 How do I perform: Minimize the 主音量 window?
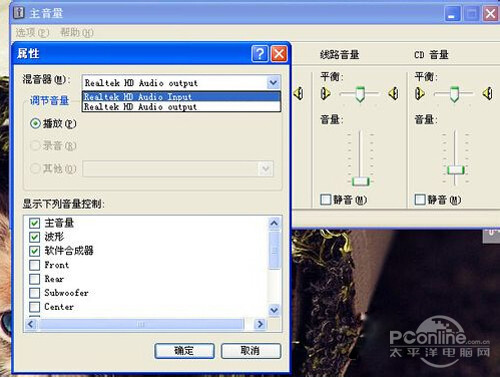(452, 14)
